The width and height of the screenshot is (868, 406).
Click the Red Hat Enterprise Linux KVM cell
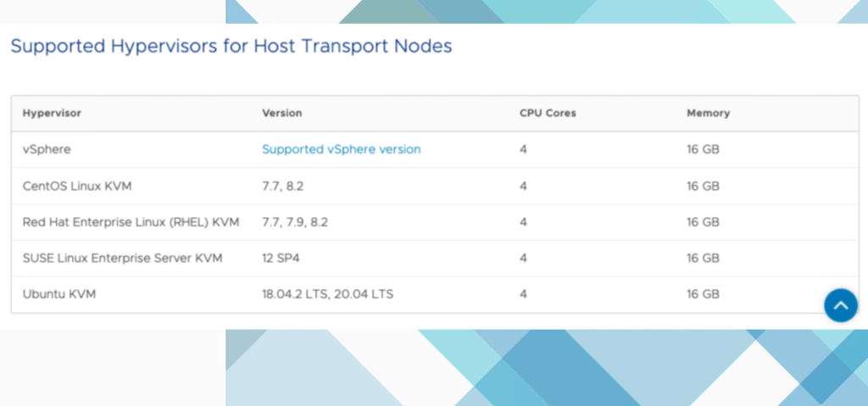tap(131, 222)
